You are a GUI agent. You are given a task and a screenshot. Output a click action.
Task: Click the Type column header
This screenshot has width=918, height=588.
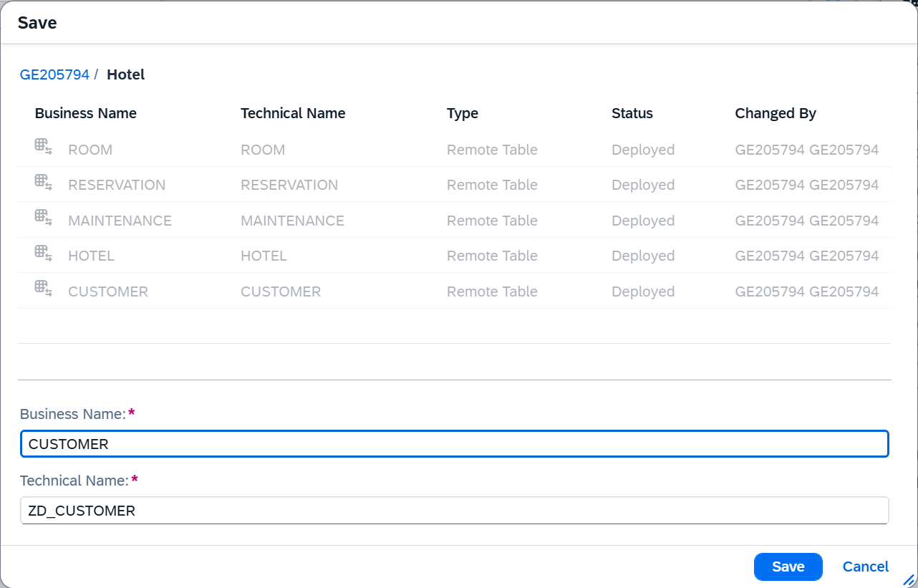[x=463, y=113]
